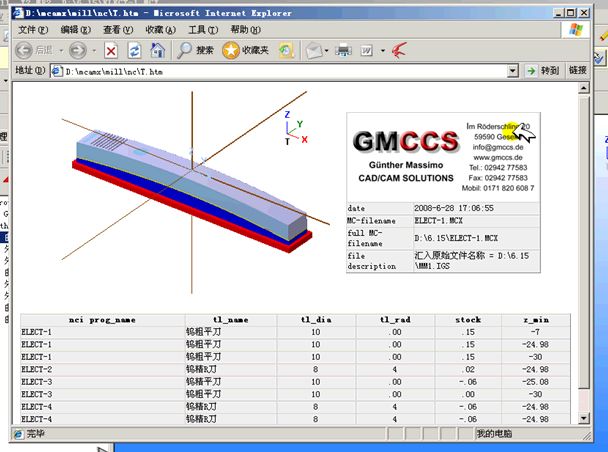
Task: Expand the address bar dropdown list
Action: click(513, 71)
